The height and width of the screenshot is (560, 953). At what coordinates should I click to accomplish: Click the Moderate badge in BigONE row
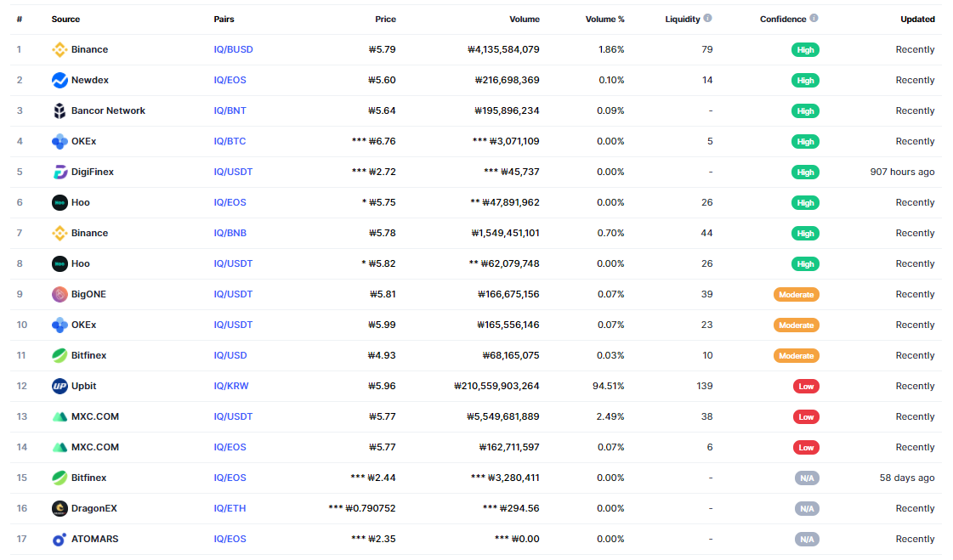click(797, 295)
